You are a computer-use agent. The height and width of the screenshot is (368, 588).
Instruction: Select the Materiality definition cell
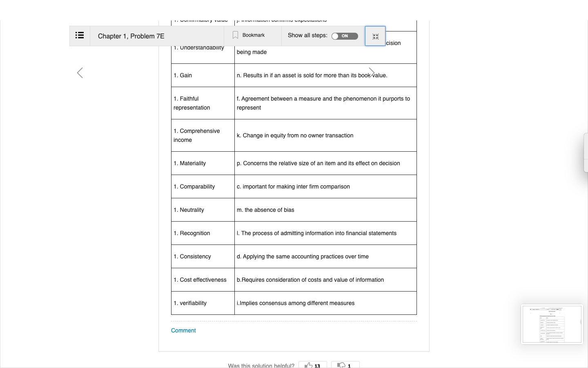click(x=325, y=163)
